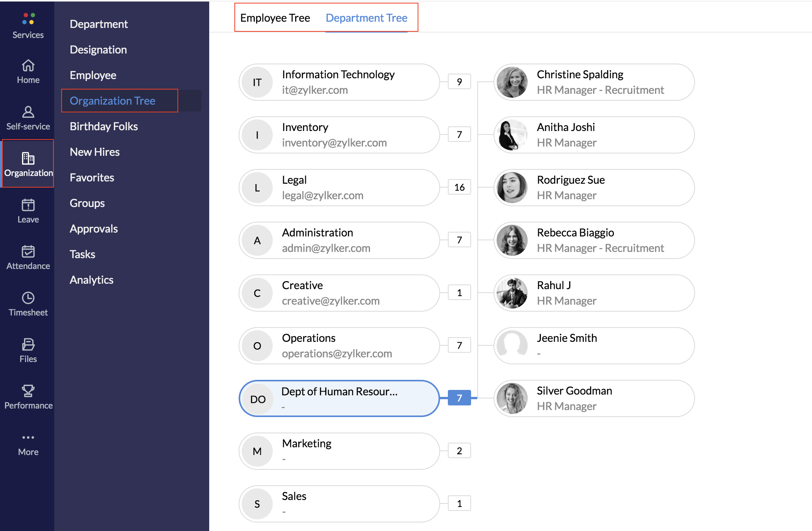Go to Analytics in the submenu

pos(91,280)
